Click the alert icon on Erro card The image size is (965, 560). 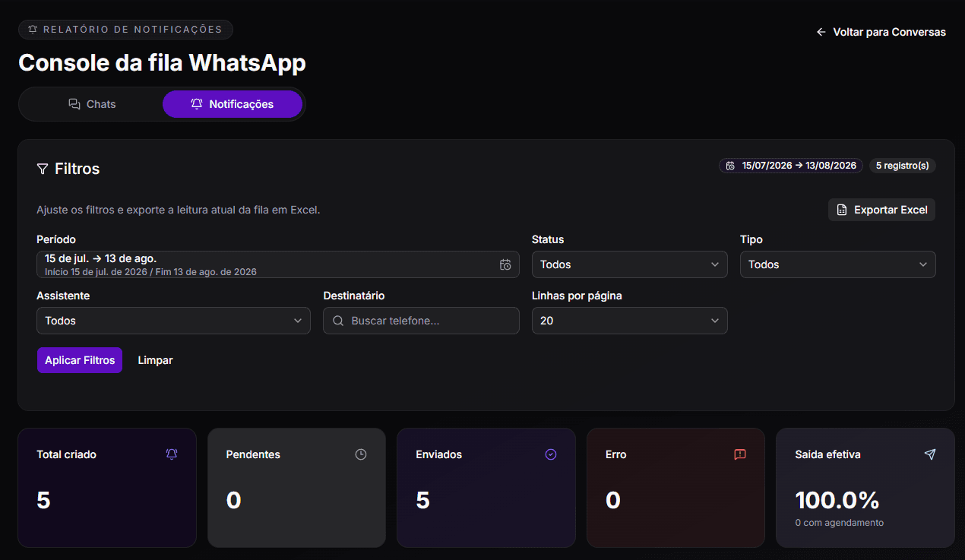[x=740, y=454]
